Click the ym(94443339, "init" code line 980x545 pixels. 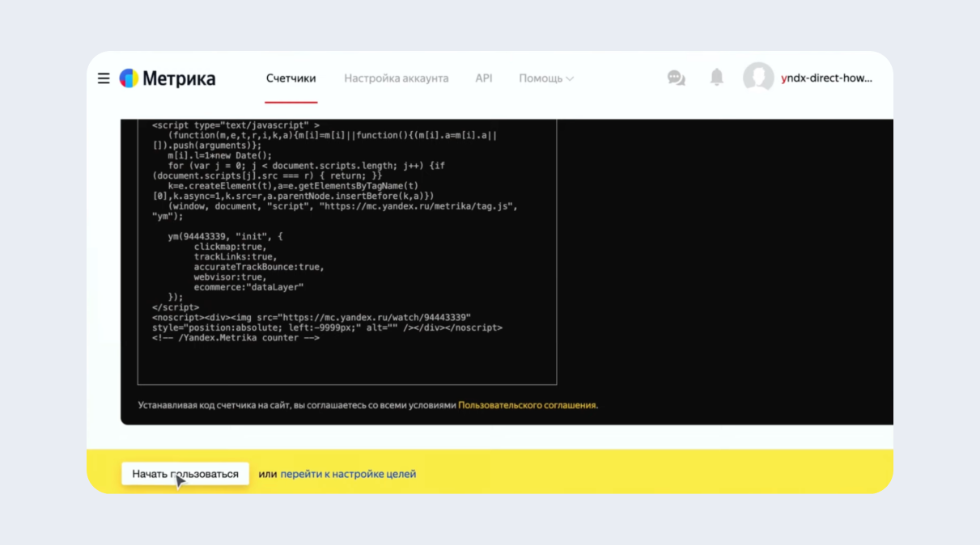[x=226, y=236]
